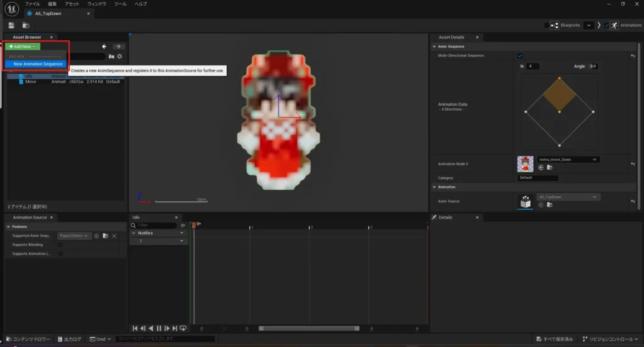Click Animations mode running figure icon
The height and width of the screenshot is (347, 644).
pos(614,26)
